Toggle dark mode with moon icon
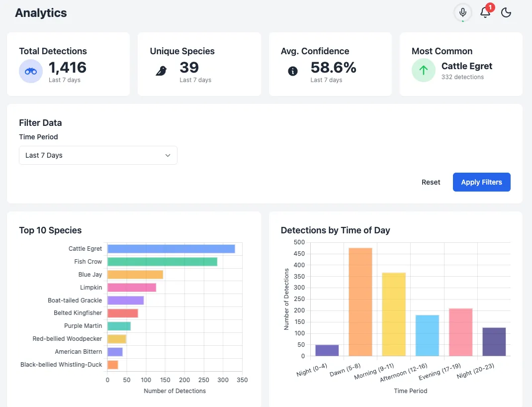Screen dimensions: 532x407 [x=506, y=13]
